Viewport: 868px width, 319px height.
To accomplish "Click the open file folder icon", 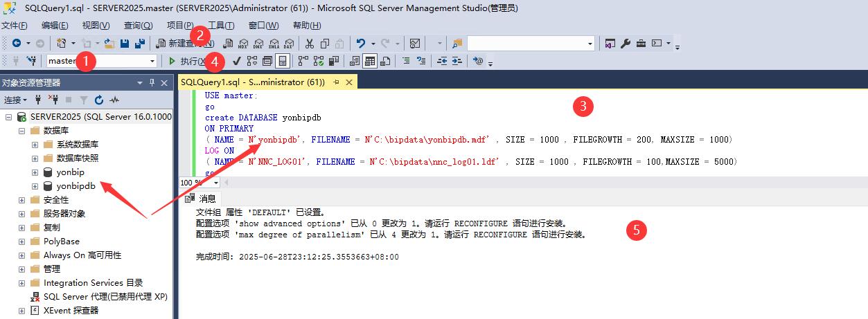I will (109, 43).
